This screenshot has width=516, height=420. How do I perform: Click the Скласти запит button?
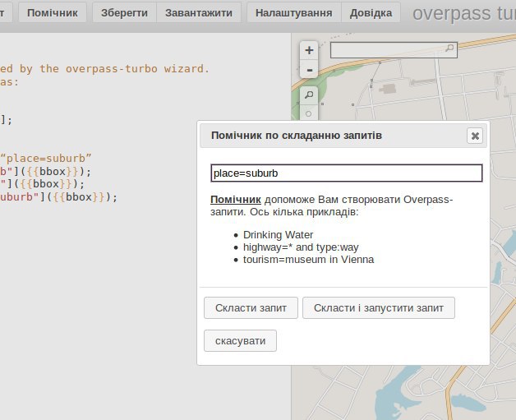[251, 307]
